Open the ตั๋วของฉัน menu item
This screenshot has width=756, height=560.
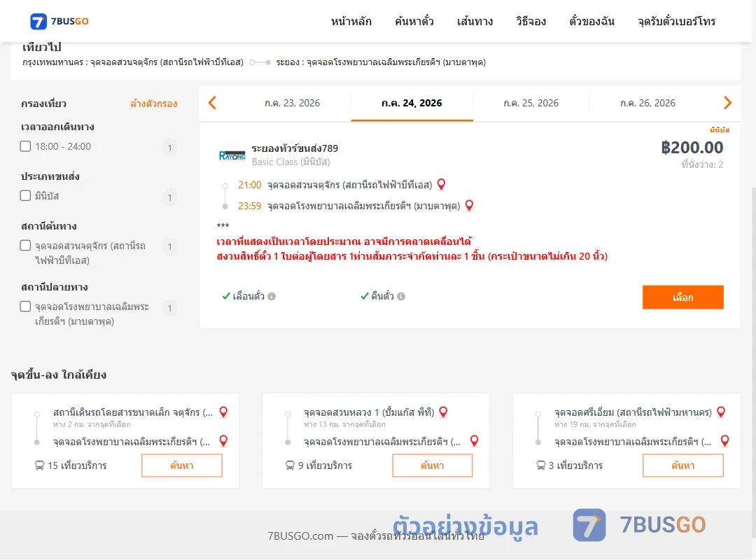pyautogui.click(x=591, y=21)
